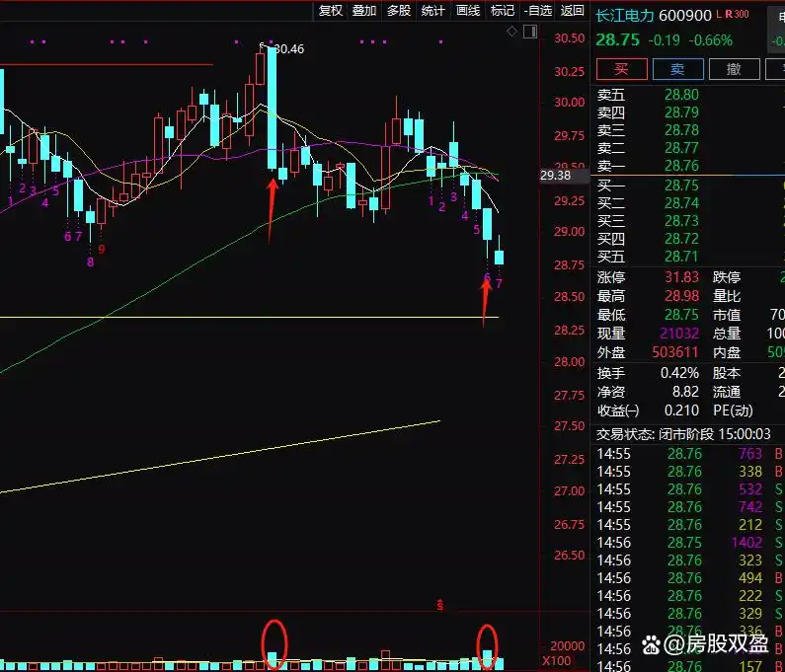Toggle the side panel layout icon
Viewport: 785px width, 672px height.
tap(528, 32)
